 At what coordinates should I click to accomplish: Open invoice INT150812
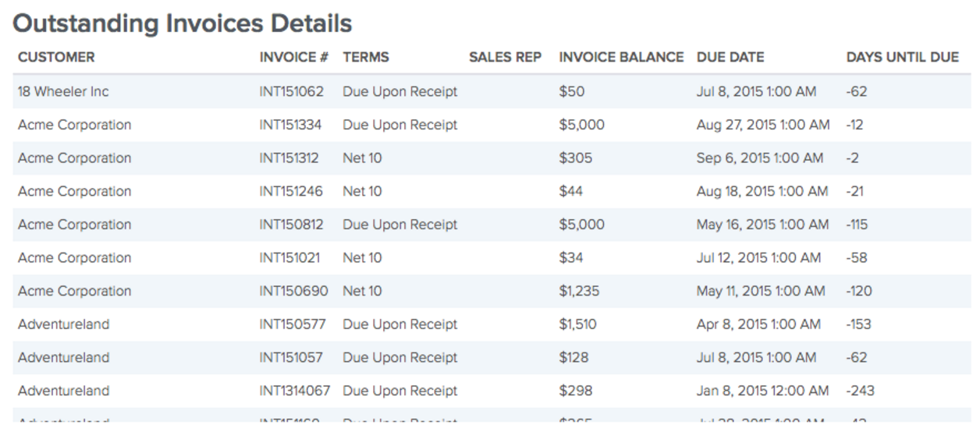291,225
